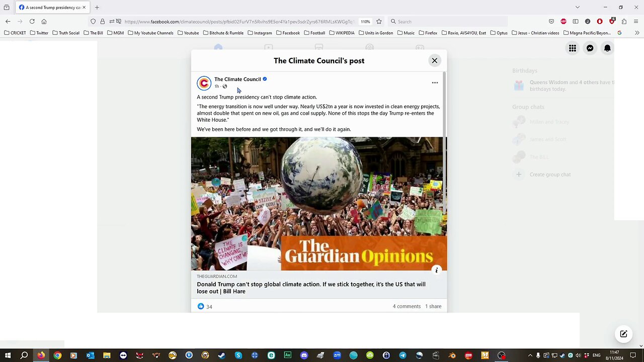Open the Facebook menu grid icon
The height and width of the screenshot is (362, 644).
point(573,48)
